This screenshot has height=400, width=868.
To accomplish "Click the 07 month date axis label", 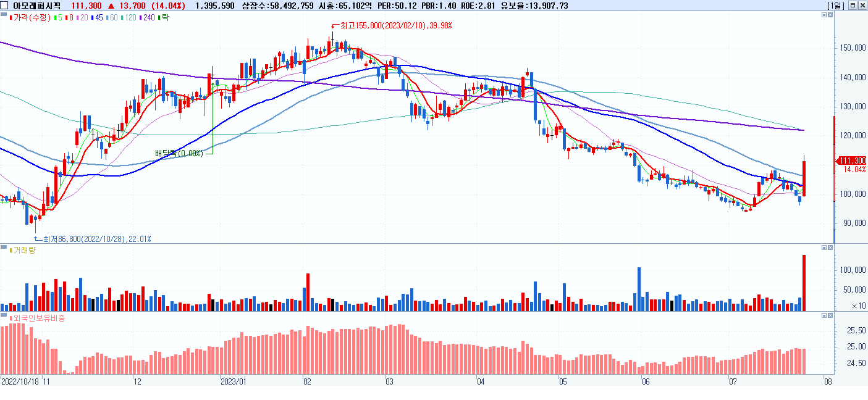I will pyautogui.click(x=733, y=381).
